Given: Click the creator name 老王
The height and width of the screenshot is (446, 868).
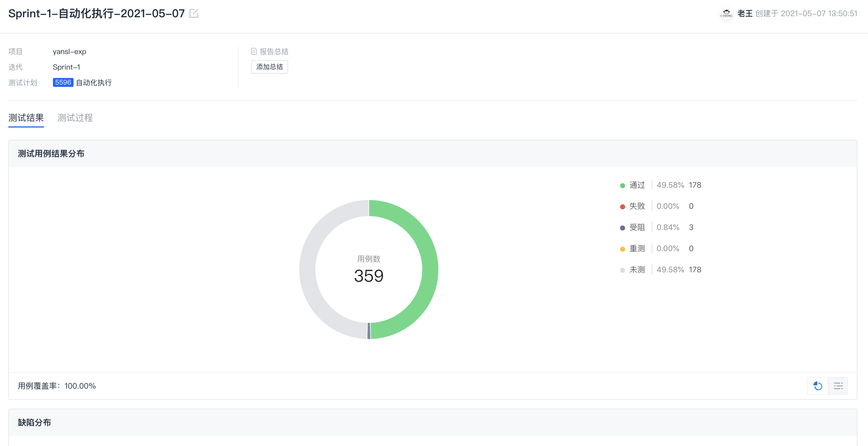Looking at the screenshot, I should tap(745, 13).
